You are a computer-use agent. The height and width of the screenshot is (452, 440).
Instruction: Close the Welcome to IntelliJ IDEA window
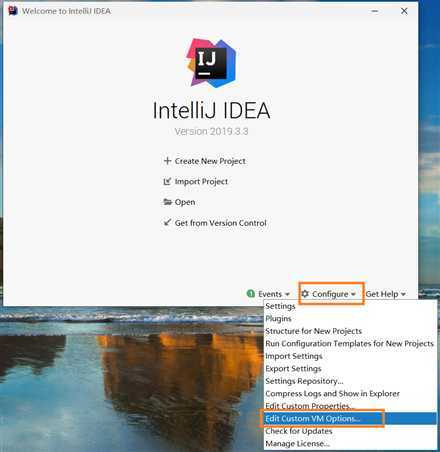click(x=404, y=11)
